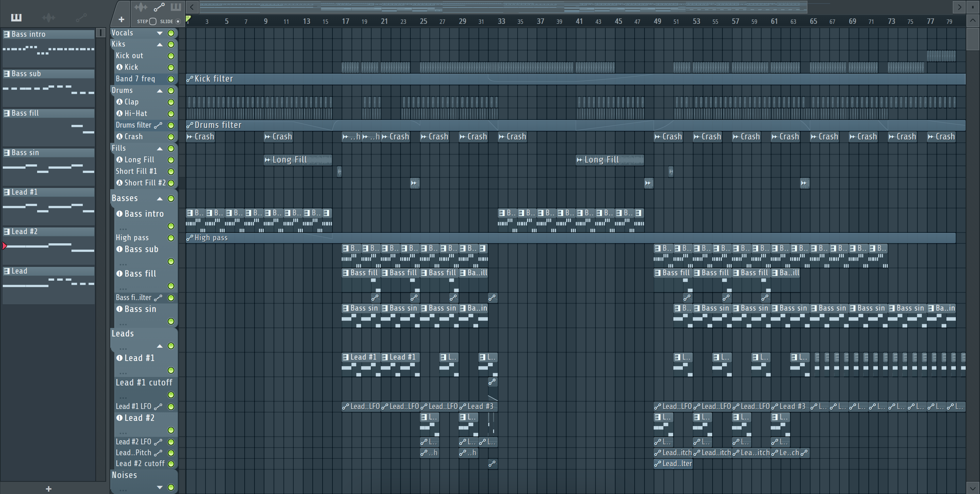Screen dimensions: 980x494
Task: Click the Crash track audio icon
Action: tap(119, 136)
